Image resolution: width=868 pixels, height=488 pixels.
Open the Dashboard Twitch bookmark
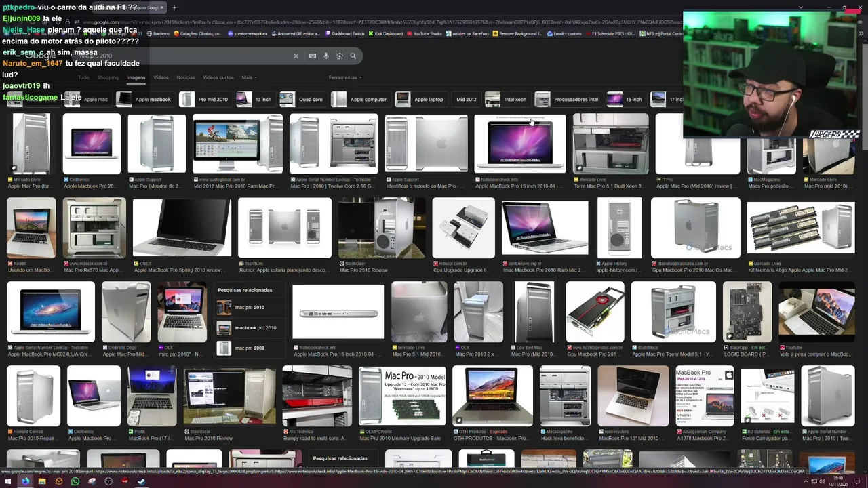click(x=345, y=33)
